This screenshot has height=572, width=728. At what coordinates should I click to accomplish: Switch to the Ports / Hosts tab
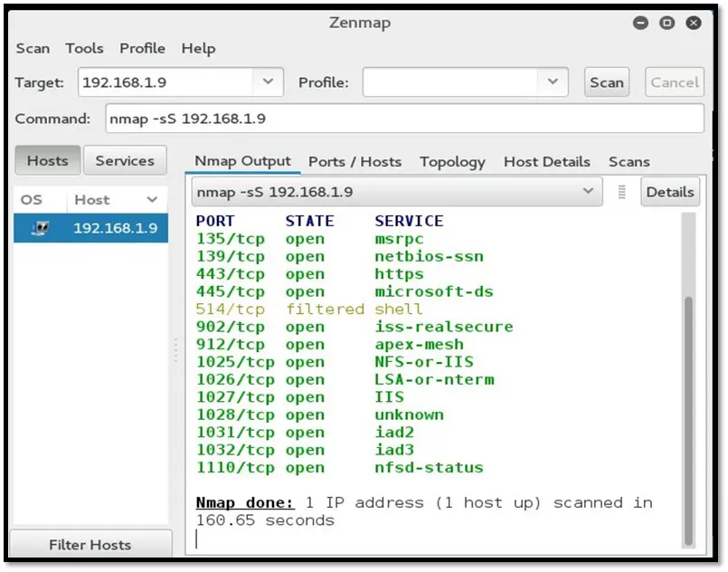coord(355,162)
